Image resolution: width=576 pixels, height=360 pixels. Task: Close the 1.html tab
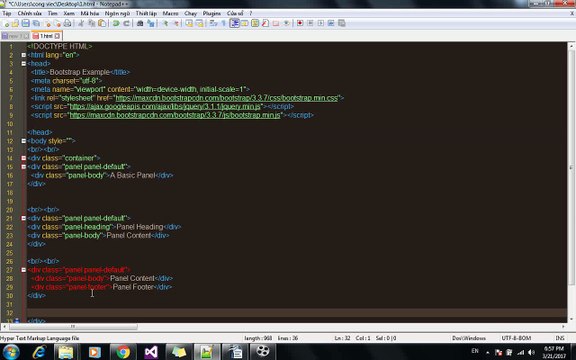[57, 36]
